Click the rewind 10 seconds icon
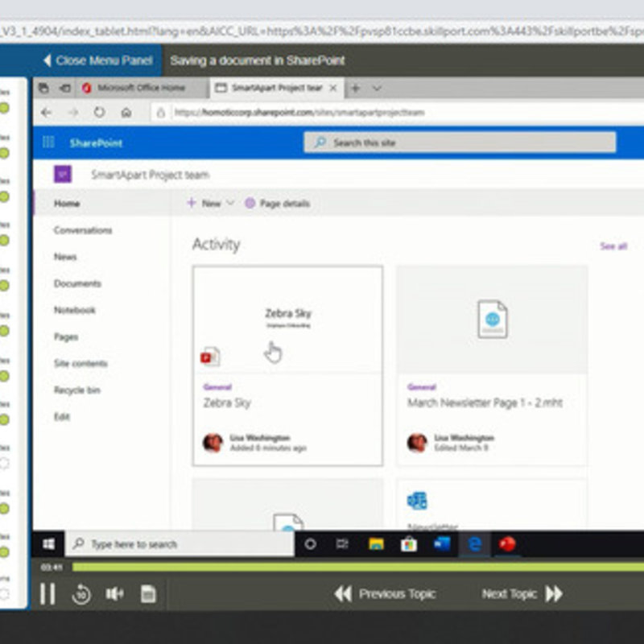Viewport: 644px width, 644px height. (81, 595)
